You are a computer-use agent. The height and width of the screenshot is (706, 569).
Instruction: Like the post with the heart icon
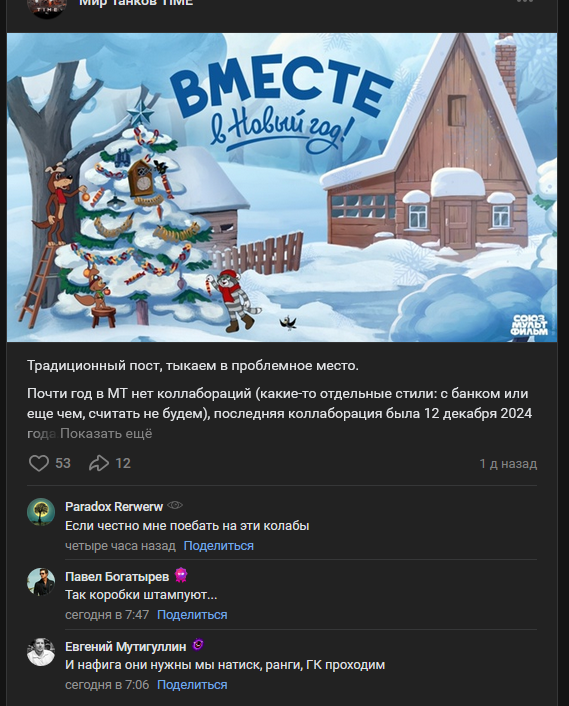39,463
